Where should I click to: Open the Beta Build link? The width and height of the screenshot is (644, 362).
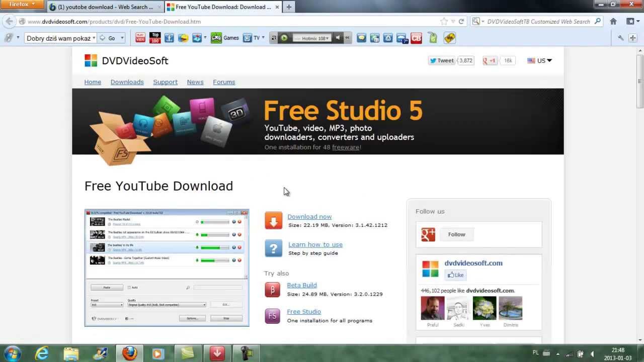(x=302, y=285)
